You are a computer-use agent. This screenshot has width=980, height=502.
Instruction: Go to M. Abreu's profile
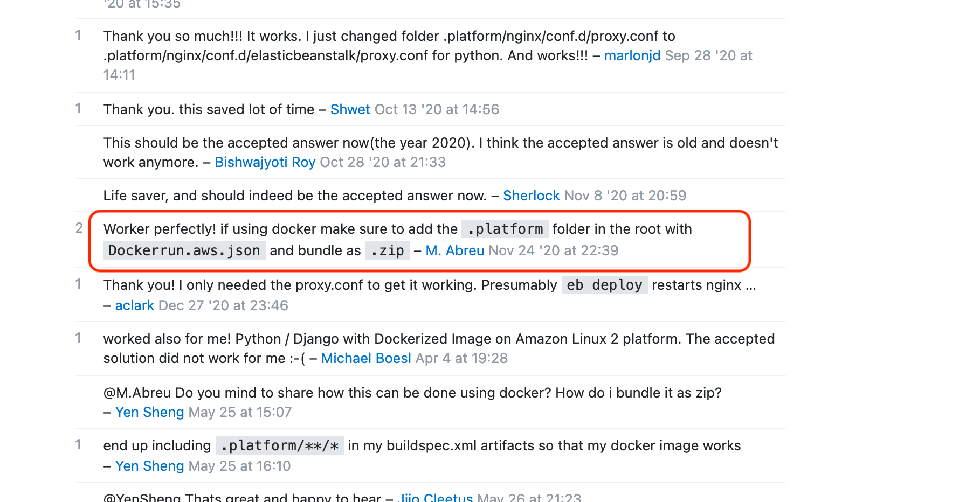coord(454,250)
